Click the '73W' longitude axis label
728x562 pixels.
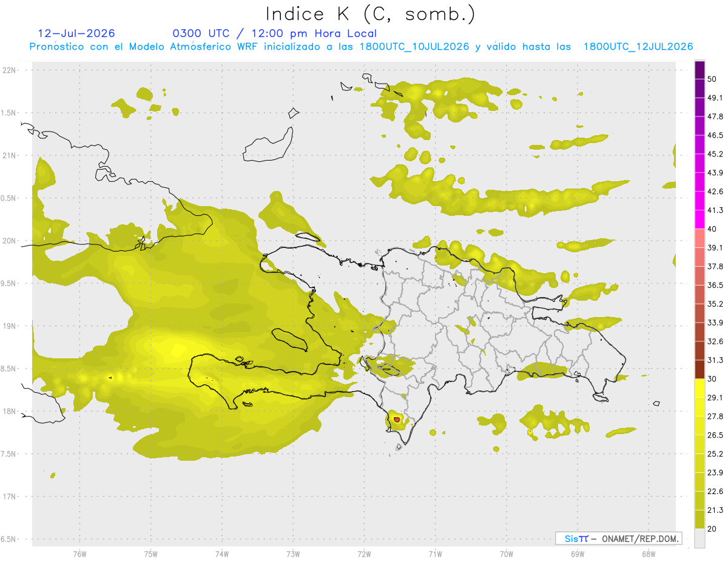pos(293,554)
